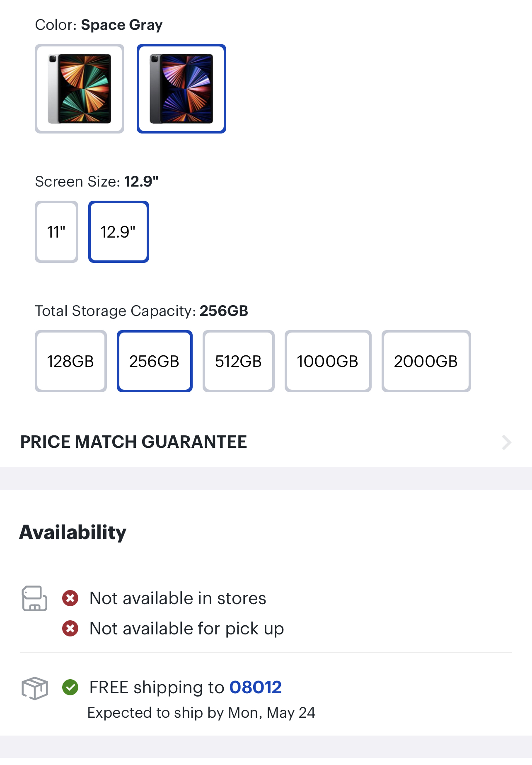Click red X beside Not available in stores
Screen dimensions: 532x765
pyautogui.click(x=70, y=598)
